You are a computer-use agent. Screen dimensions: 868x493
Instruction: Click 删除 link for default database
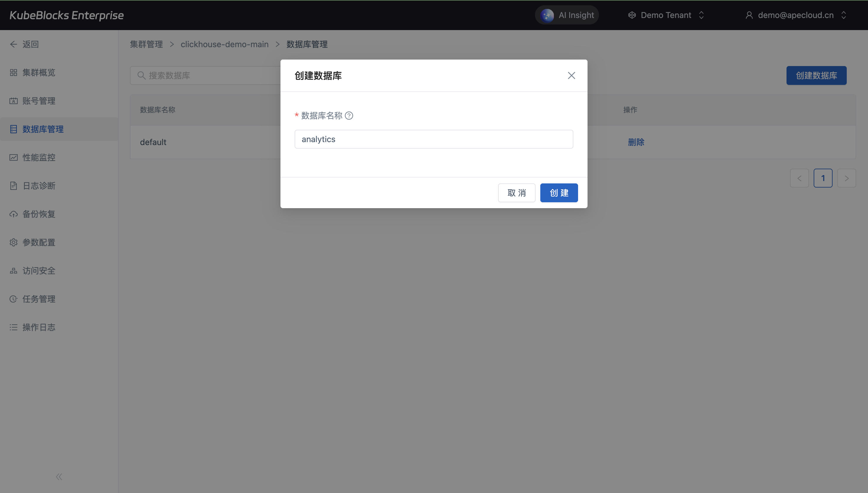(x=636, y=142)
